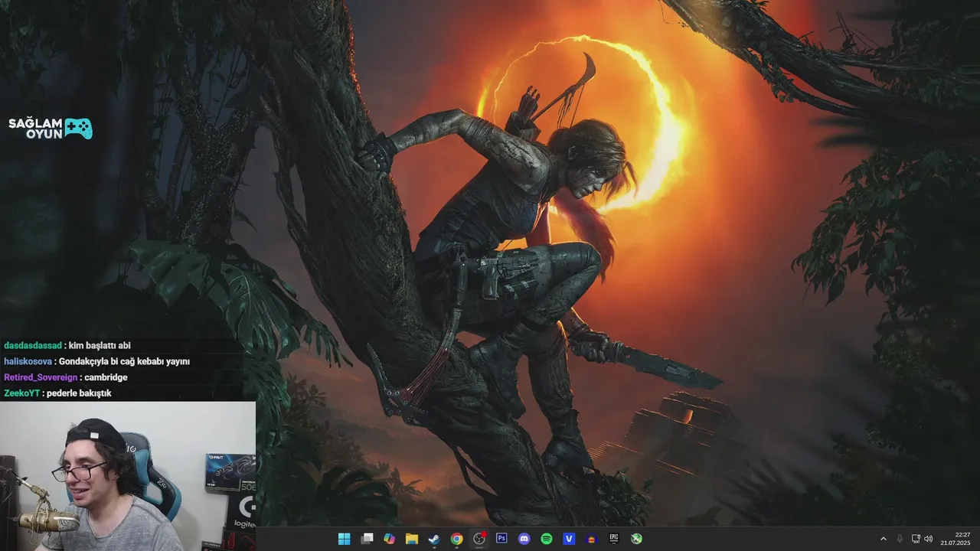Open OBS Studio from the taskbar
Screen dimensions: 980x551
479,539
